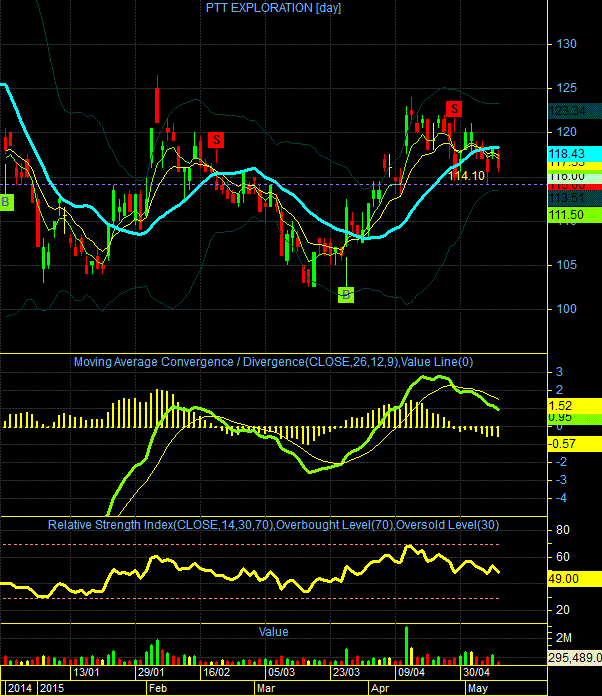Click the Moving Average Convergence / Divergence indicator title

[273, 362]
